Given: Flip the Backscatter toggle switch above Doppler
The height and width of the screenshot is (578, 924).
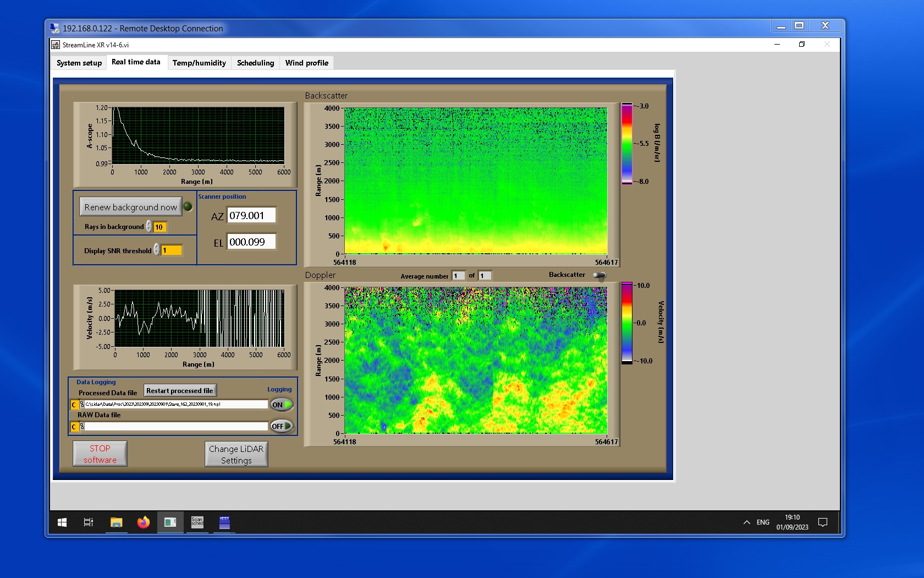Looking at the screenshot, I should click(x=599, y=275).
